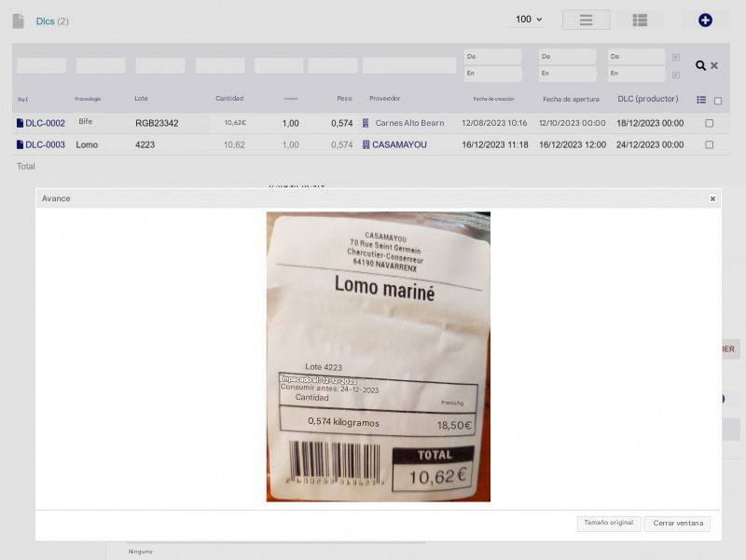The image size is (746, 560).
Task: Switch to the plain list view
Action: pos(587,20)
